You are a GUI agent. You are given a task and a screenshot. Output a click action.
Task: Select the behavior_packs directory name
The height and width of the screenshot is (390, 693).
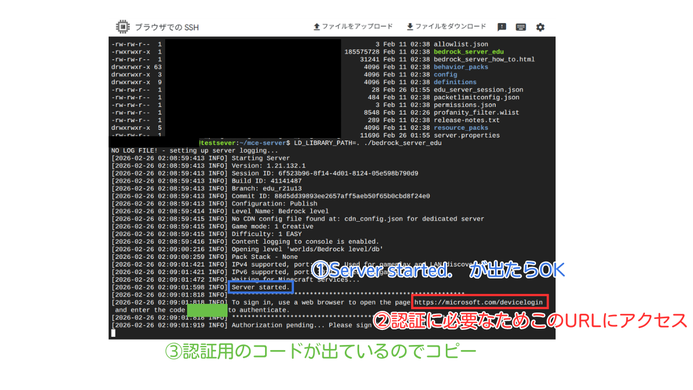[461, 67]
